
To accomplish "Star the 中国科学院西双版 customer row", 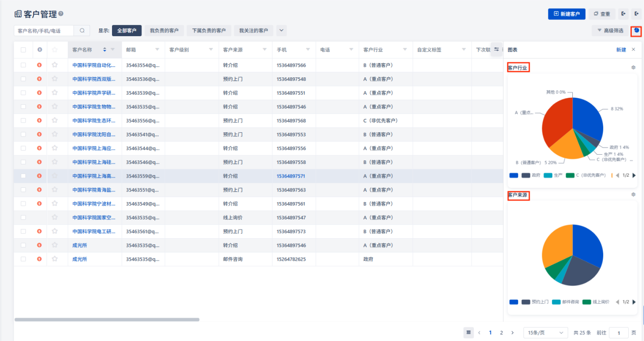I will click(x=54, y=79).
